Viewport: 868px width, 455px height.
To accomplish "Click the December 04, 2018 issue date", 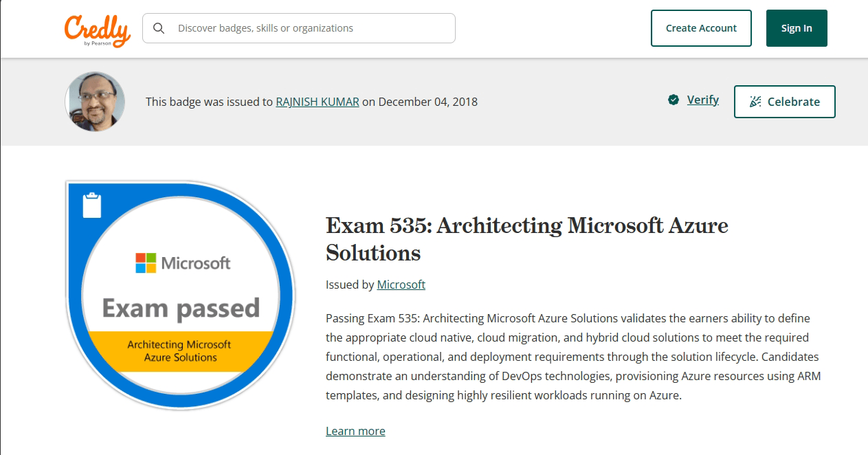I will pyautogui.click(x=427, y=102).
